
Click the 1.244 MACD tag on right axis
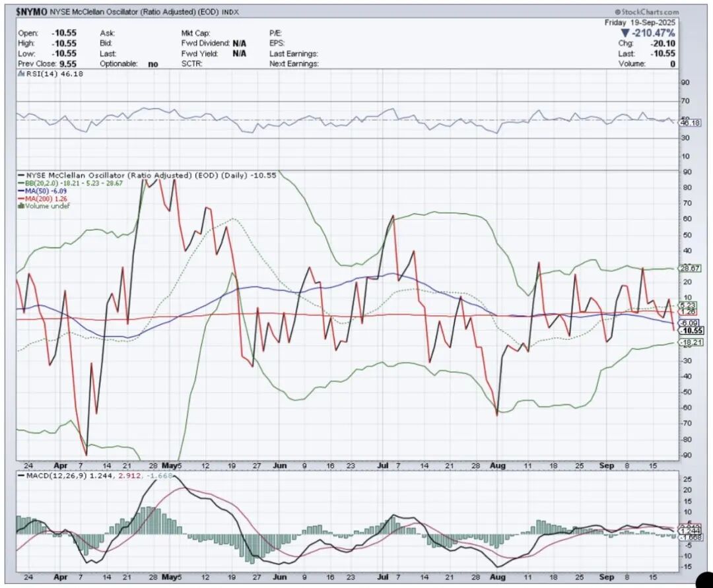tap(691, 531)
